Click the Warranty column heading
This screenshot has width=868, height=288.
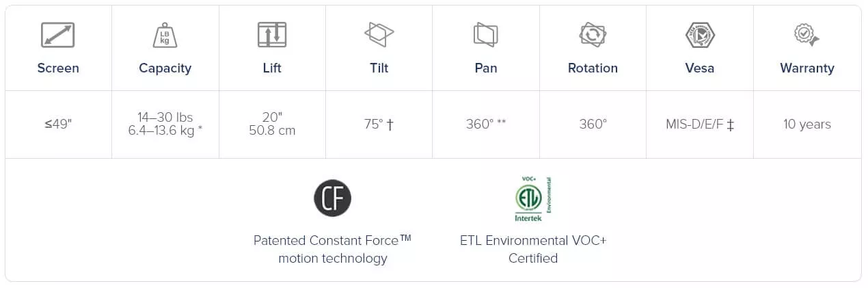(x=806, y=68)
